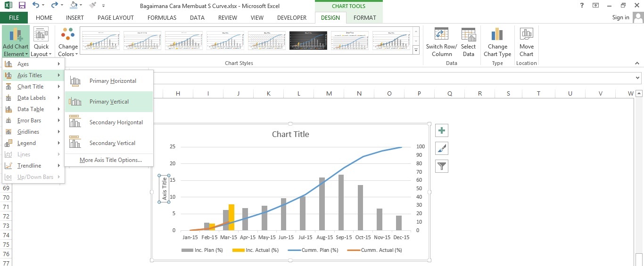Viewport: 644px width, 266px height.
Task: Open the Add Chart Element menu
Action: pyautogui.click(x=16, y=41)
